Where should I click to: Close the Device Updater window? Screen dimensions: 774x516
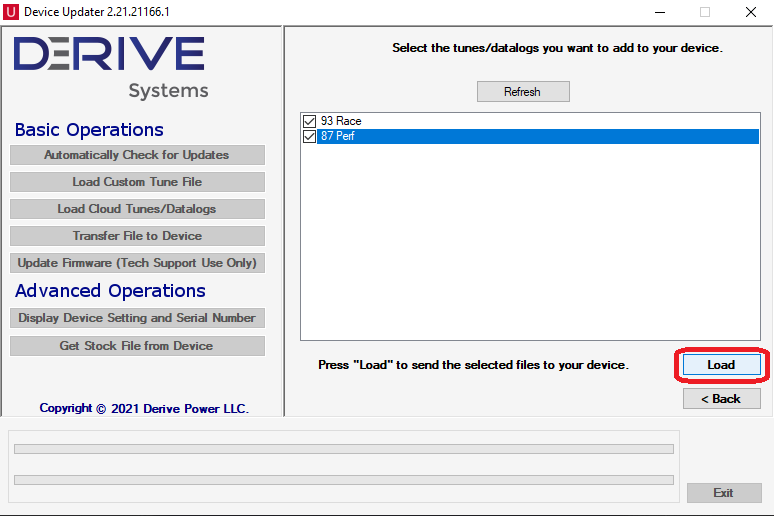point(751,12)
